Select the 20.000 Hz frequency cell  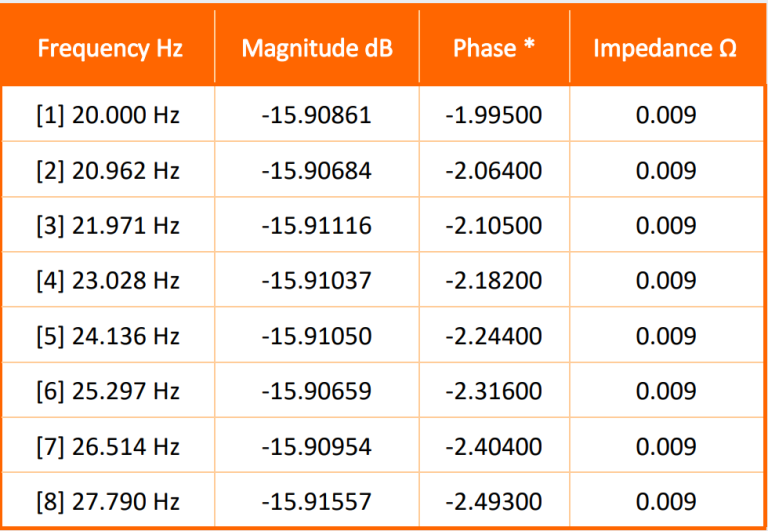(108, 115)
